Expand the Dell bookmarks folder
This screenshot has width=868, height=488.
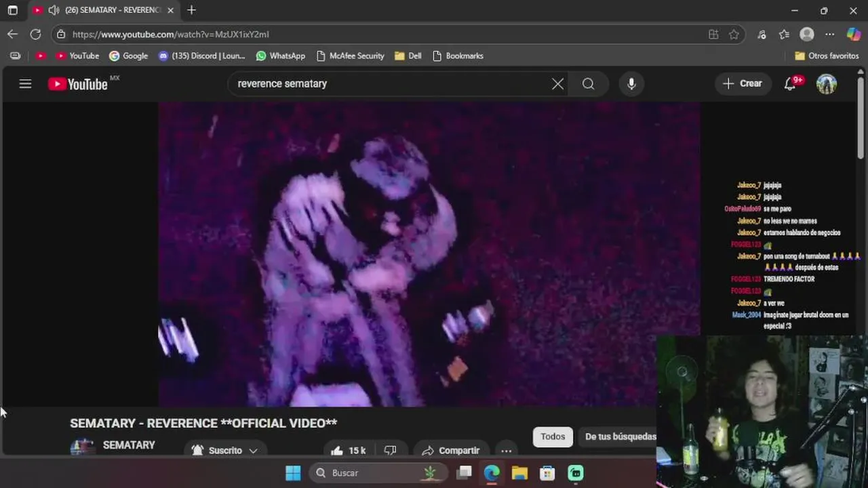[x=408, y=56]
